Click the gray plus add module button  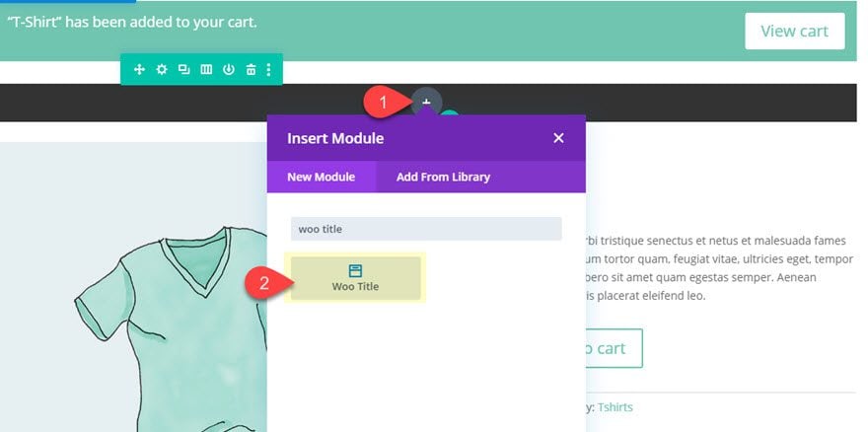click(x=426, y=103)
